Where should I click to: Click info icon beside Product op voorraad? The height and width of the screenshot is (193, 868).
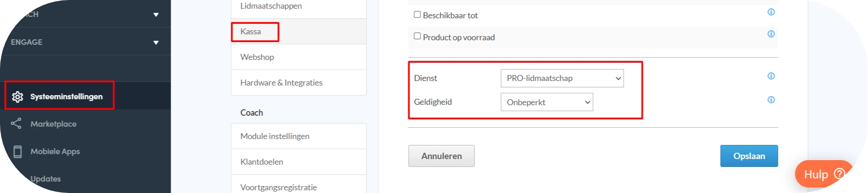pos(771,34)
